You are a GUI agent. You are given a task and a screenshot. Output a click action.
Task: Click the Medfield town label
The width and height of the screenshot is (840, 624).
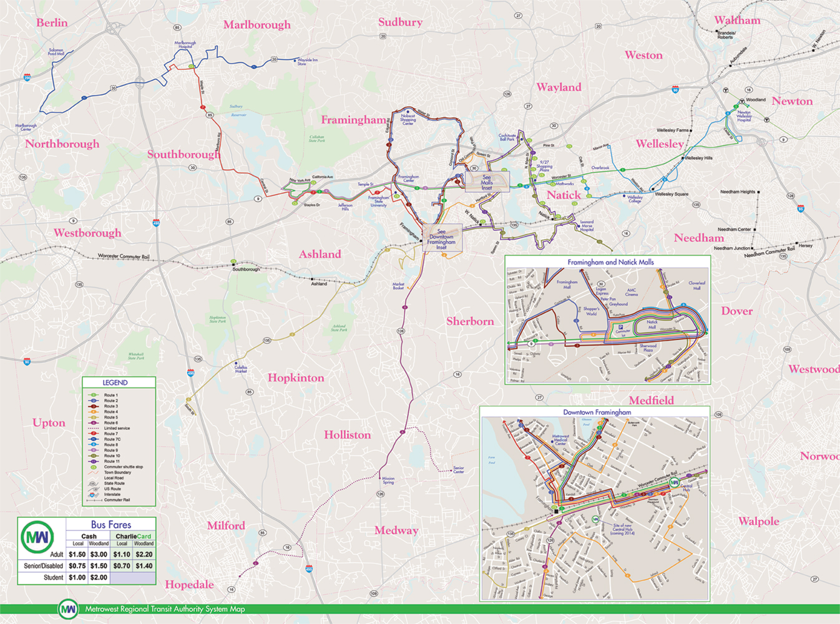pos(652,401)
